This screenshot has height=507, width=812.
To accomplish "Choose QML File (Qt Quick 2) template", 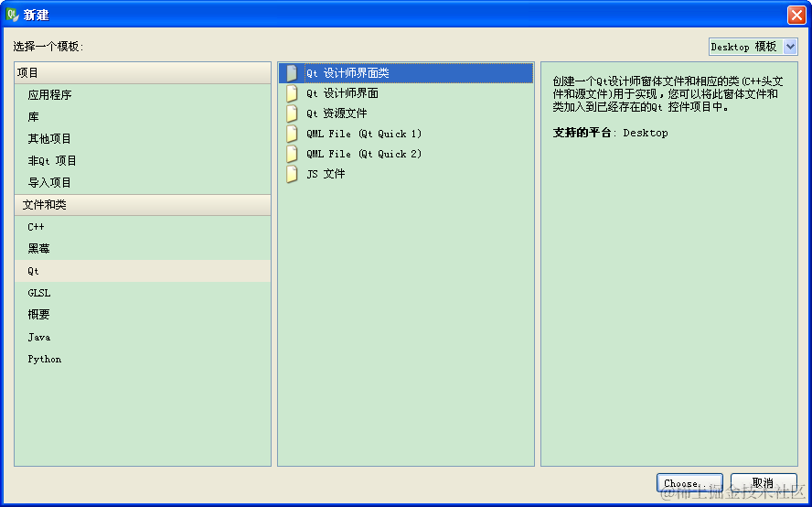I will (x=406, y=154).
